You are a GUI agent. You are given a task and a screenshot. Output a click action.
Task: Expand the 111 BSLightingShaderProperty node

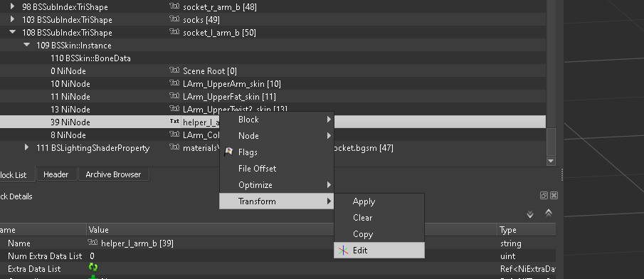[27, 147]
